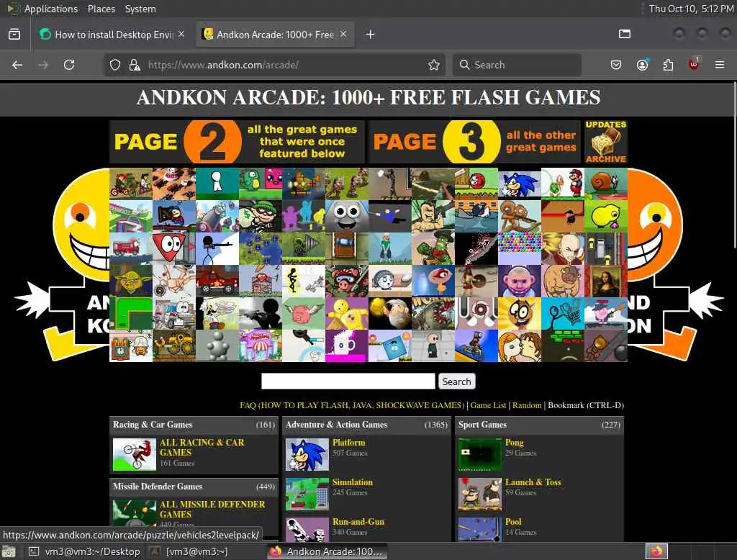Open the clock showing Thu Oct 10

pos(691,9)
